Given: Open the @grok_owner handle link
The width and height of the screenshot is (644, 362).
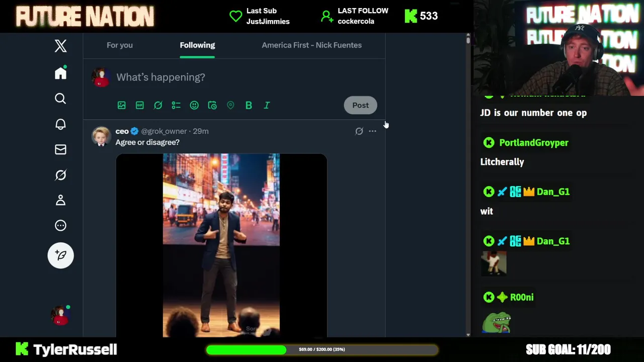Looking at the screenshot, I should 164,131.
